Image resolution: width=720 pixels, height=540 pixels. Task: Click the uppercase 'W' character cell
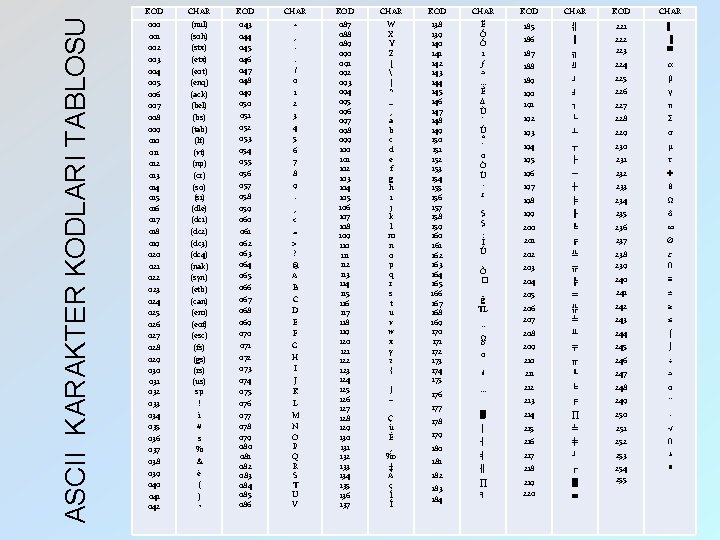391,24
